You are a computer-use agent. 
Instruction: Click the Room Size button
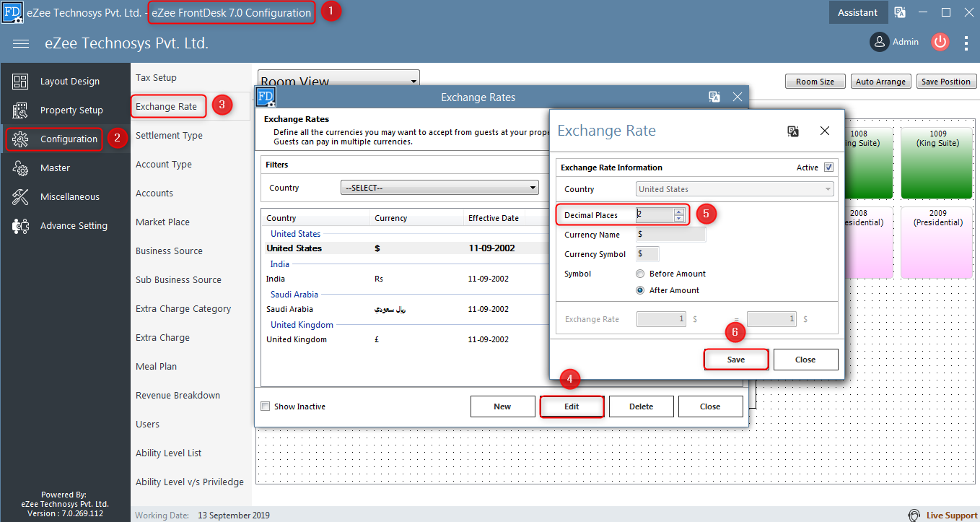[815, 82]
